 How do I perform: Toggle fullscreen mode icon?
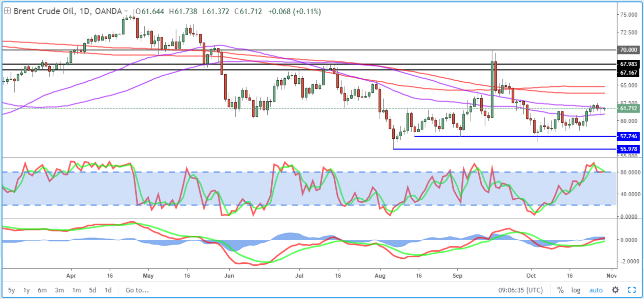click(632, 290)
